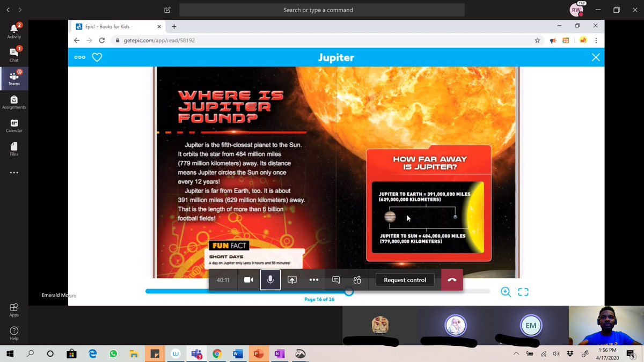Reload the getepic.com page
644x362 pixels.
102,40
